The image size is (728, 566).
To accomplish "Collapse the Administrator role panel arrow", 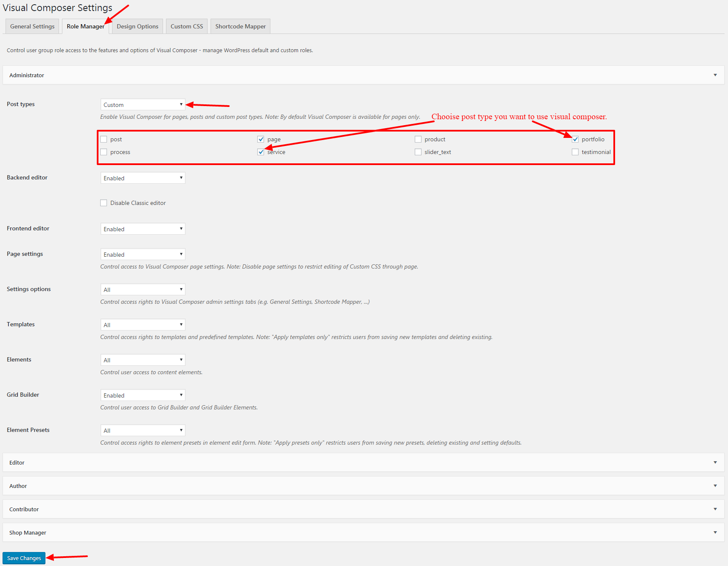I will (715, 75).
